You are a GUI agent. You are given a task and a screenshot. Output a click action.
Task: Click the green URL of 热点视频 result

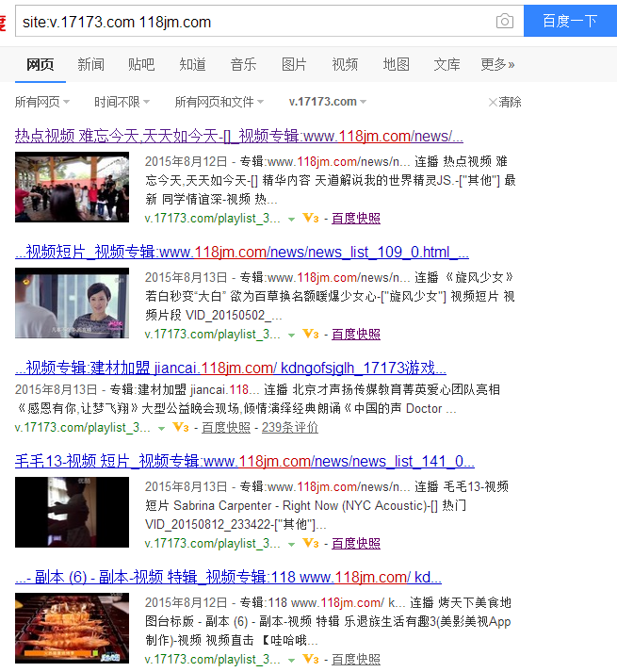click(213, 218)
